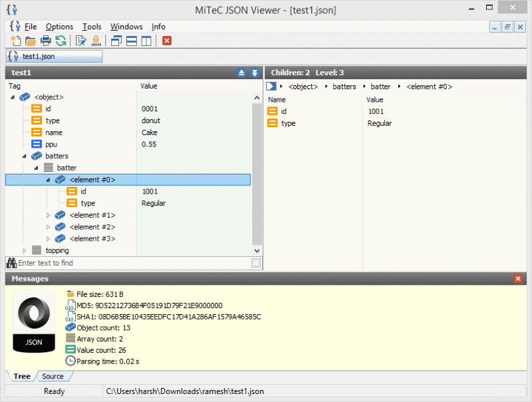Tile windows horizontally via toolbar icon
Screen dimensions: 532x402
(x=132, y=41)
